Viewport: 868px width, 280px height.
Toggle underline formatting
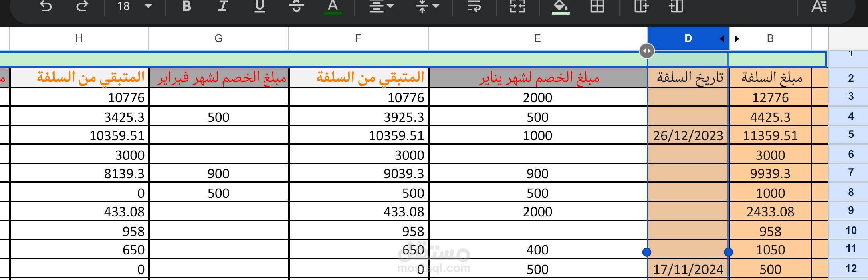click(260, 6)
